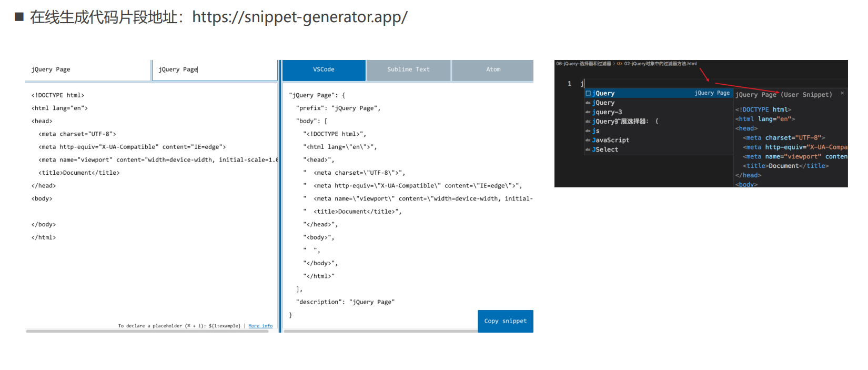The height and width of the screenshot is (370, 868).
Task: Open the 06-jQuery-选择器和过滤器 breadcrumb folder
Action: (583, 64)
